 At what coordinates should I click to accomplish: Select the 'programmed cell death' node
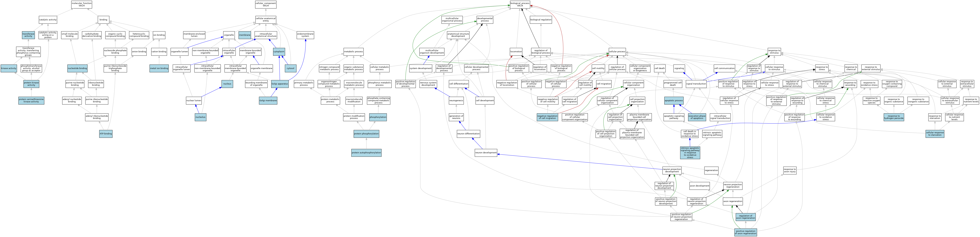coord(673,84)
